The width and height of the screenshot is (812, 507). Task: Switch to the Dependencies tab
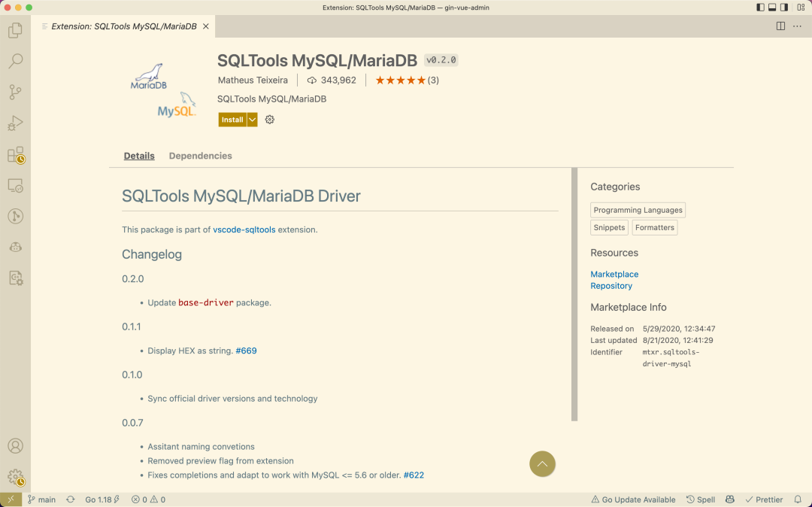click(200, 156)
